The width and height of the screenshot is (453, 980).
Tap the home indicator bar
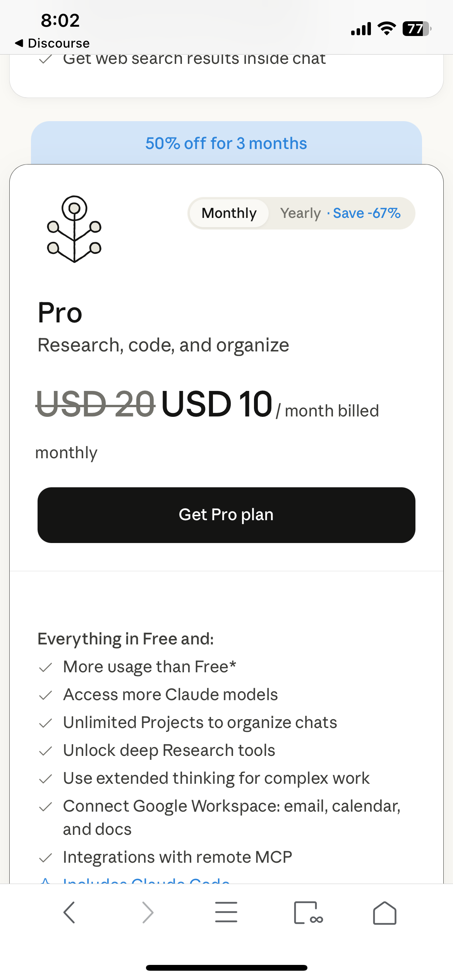click(226, 968)
